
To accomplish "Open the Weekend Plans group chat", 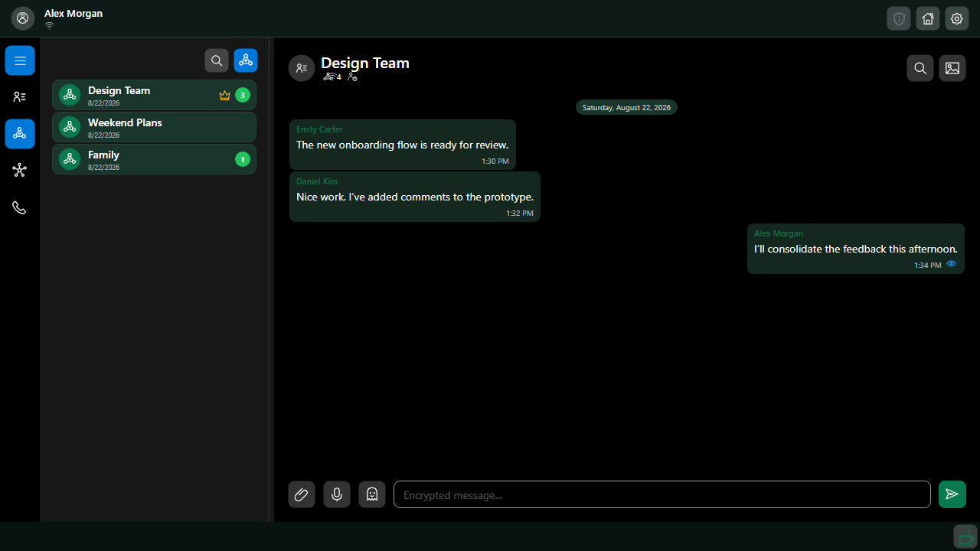I will pyautogui.click(x=154, y=127).
